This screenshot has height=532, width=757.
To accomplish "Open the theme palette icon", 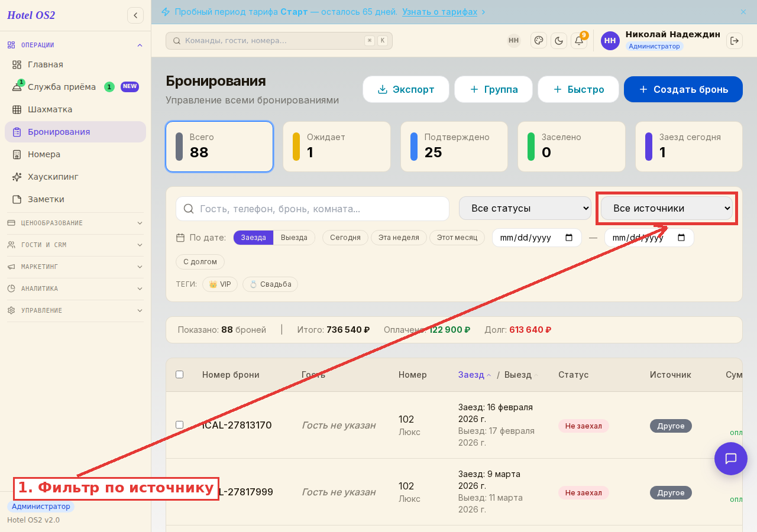I will 539,40.
